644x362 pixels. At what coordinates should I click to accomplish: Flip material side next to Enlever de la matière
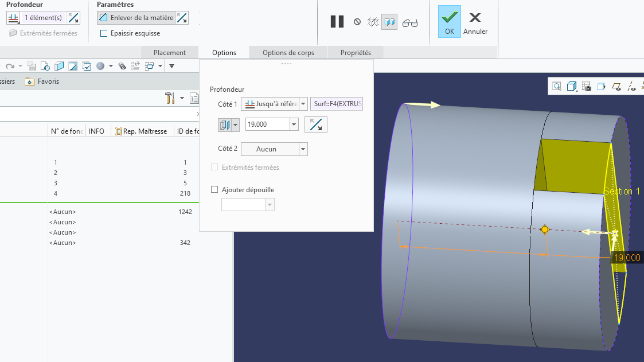pyautogui.click(x=182, y=18)
